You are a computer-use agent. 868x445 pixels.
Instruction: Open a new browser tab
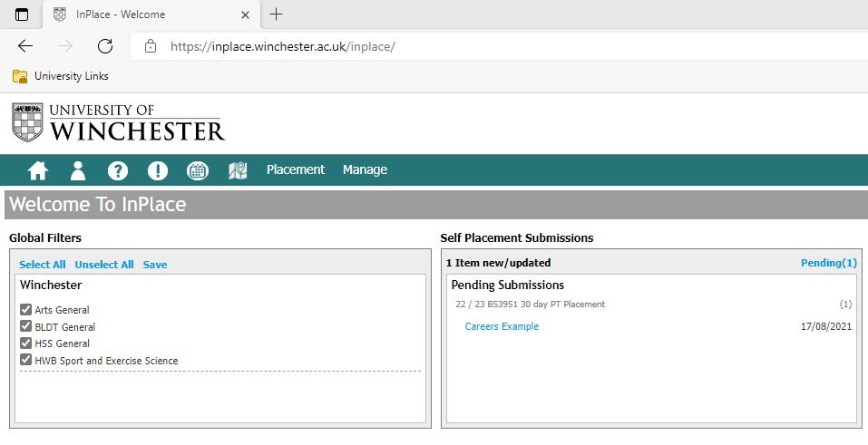pos(276,15)
